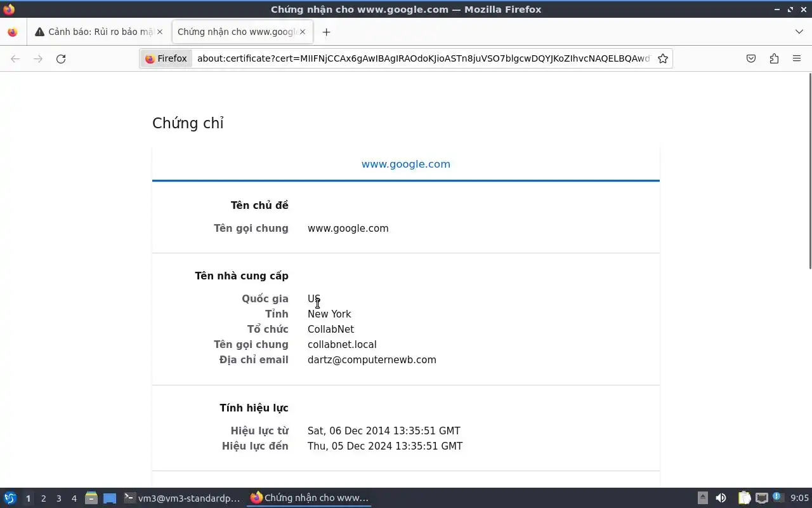
Task: Open a new tab with plus button
Action: [x=326, y=32]
